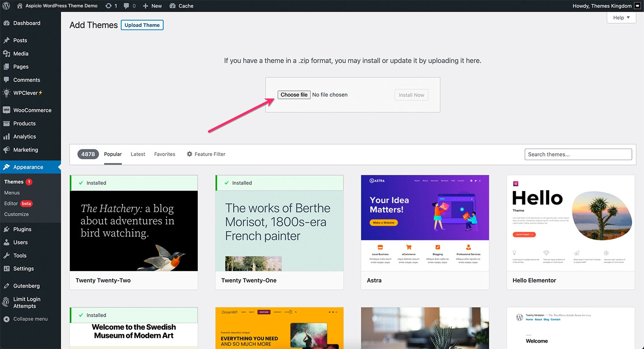Image resolution: width=644 pixels, height=349 pixels.
Task: Open the Help dropdown panel
Action: click(x=621, y=17)
